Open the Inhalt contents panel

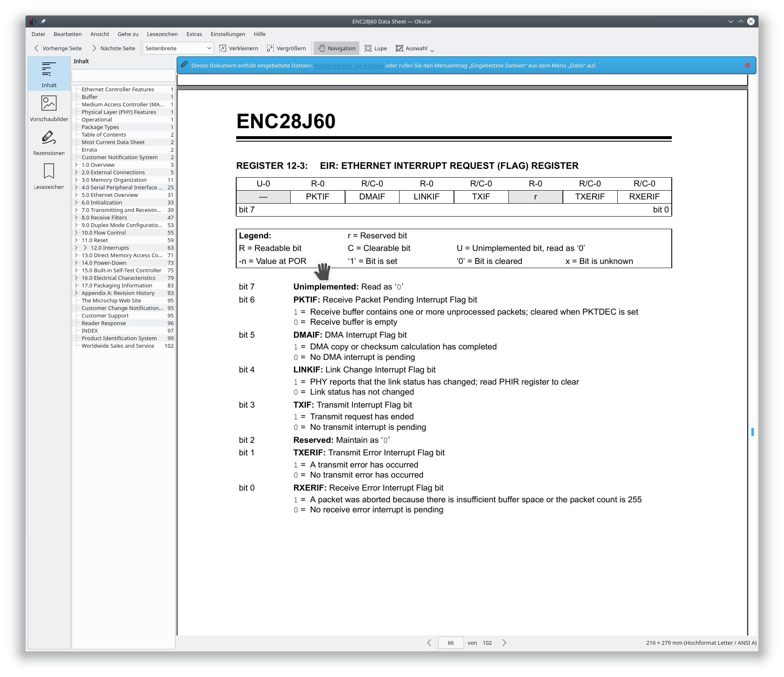click(x=49, y=74)
